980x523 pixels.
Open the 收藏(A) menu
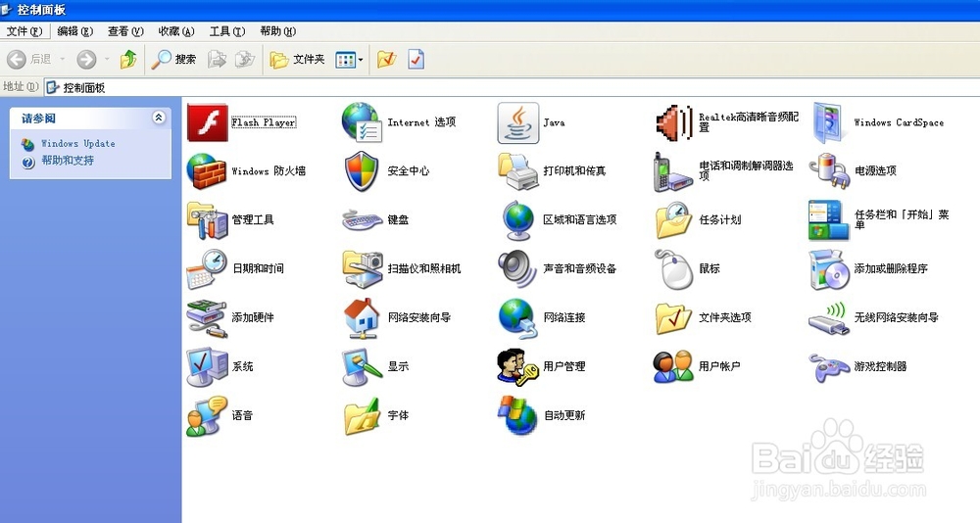[176, 31]
